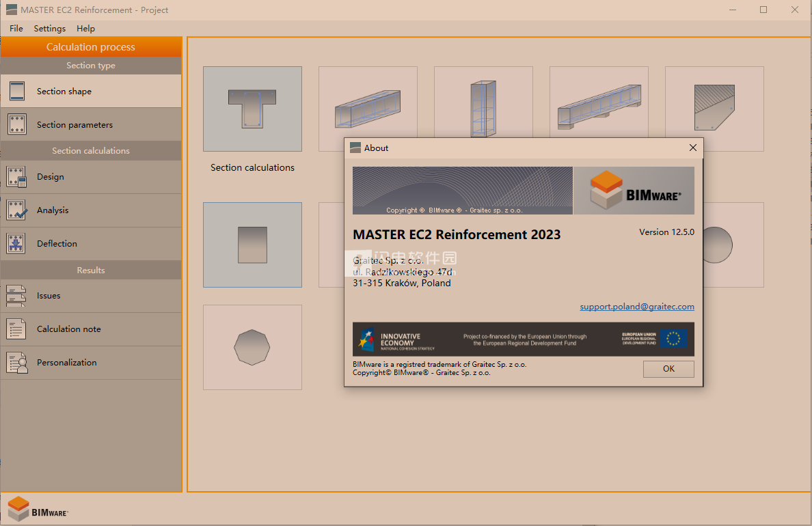Select the horizontal beam reinforcement tile
The width and height of the screenshot is (812, 526).
click(x=368, y=102)
